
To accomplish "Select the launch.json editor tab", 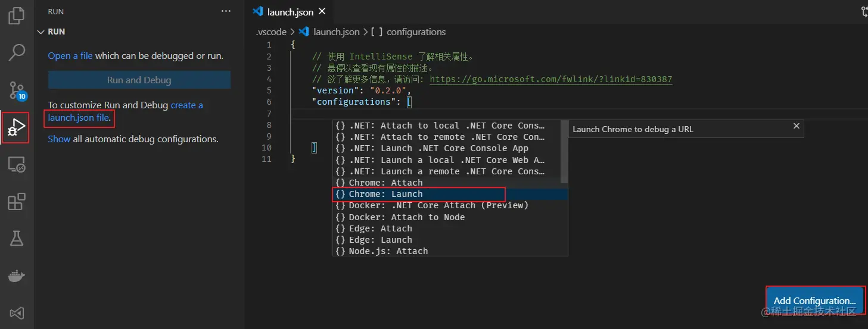I will (290, 12).
